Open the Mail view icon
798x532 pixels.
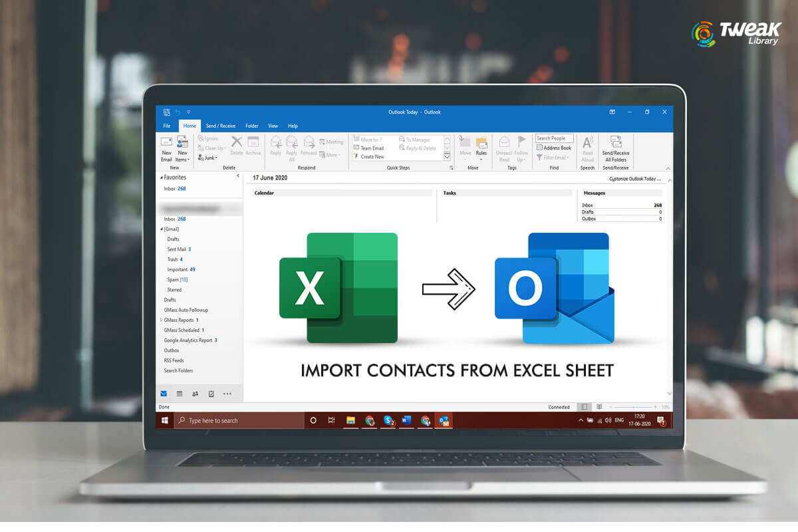coord(162,394)
